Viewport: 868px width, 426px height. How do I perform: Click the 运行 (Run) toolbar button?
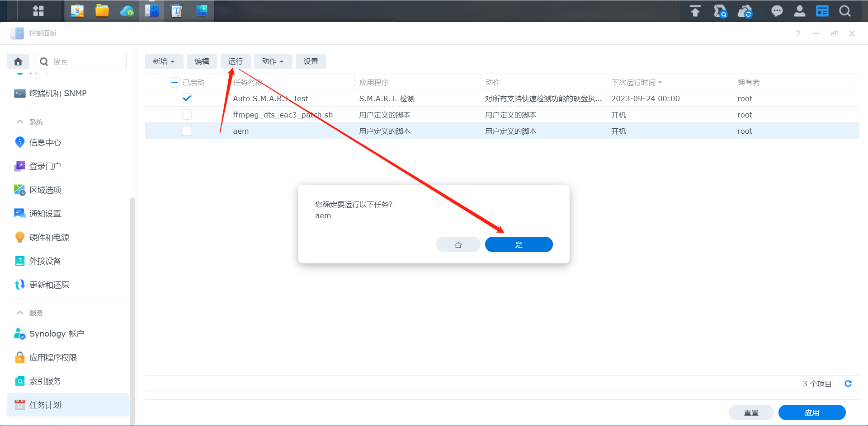236,61
